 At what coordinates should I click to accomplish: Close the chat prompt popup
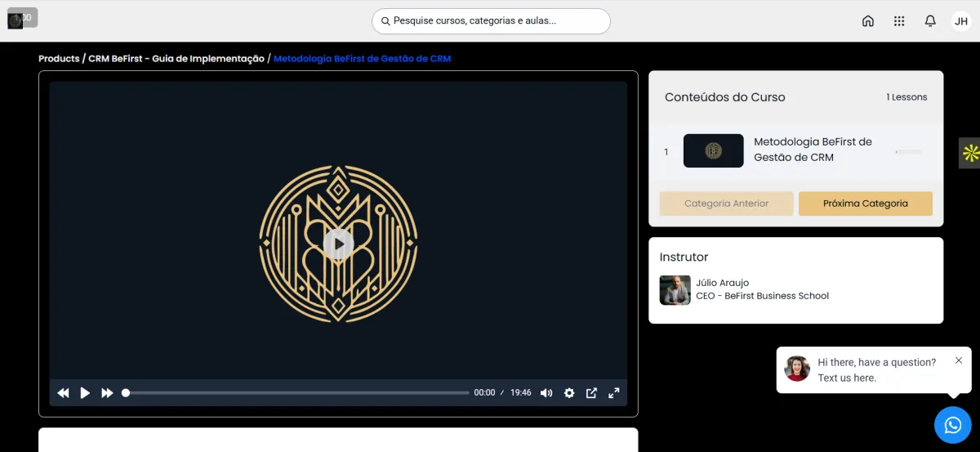pyautogui.click(x=959, y=360)
